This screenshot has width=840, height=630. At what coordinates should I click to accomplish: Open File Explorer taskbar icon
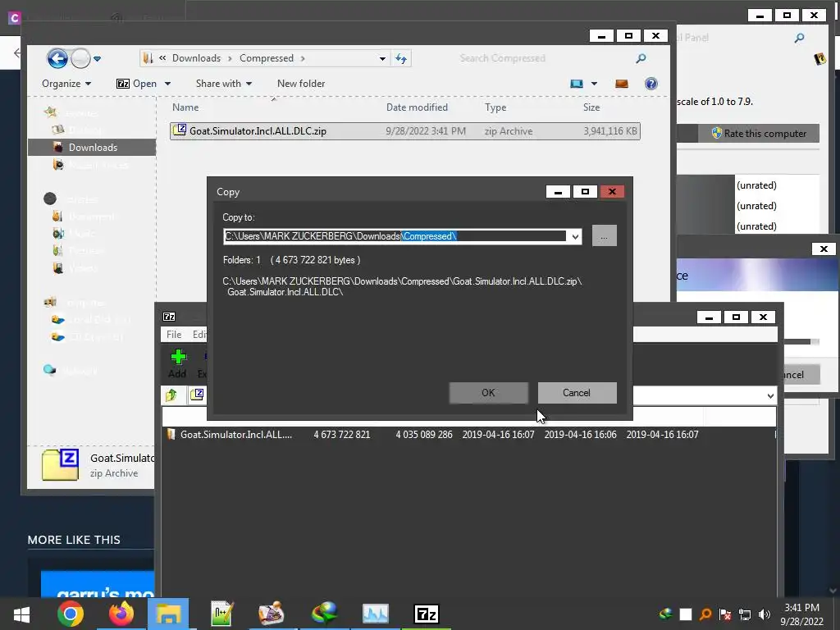click(x=168, y=614)
